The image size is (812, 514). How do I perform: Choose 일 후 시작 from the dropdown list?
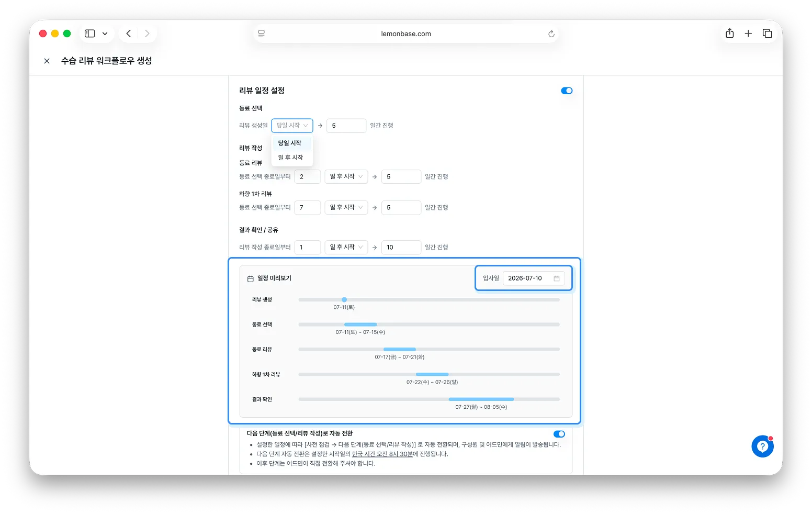[292, 158]
